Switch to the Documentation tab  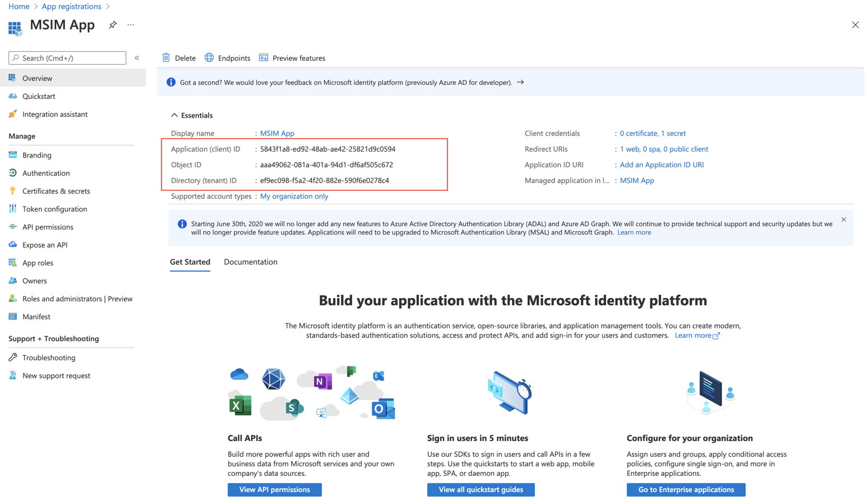pos(251,262)
